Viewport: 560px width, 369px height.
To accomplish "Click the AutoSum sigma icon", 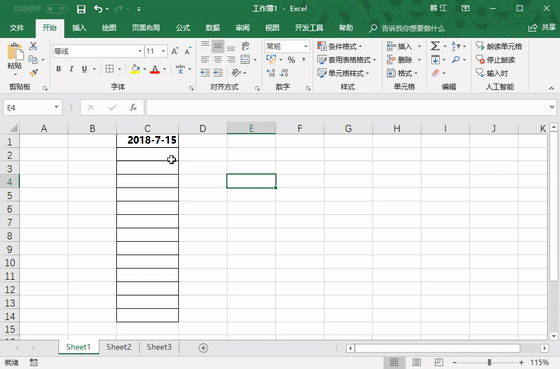I will (x=435, y=46).
